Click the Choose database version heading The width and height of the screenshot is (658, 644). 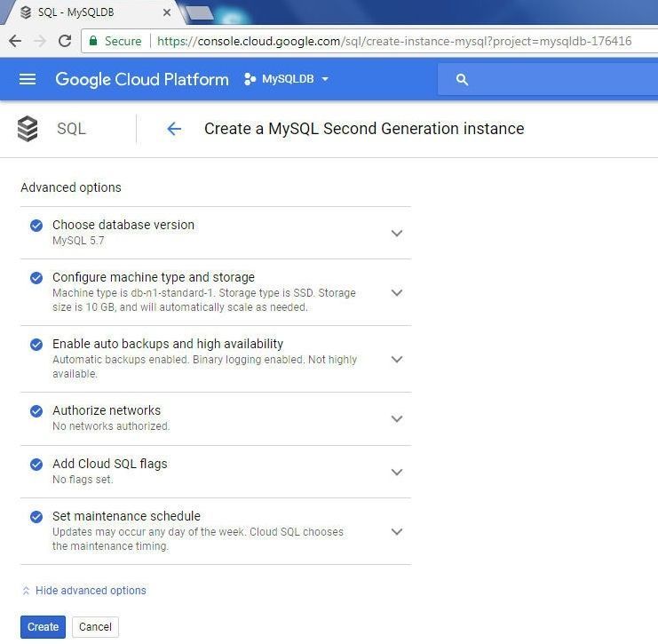pyautogui.click(x=123, y=225)
